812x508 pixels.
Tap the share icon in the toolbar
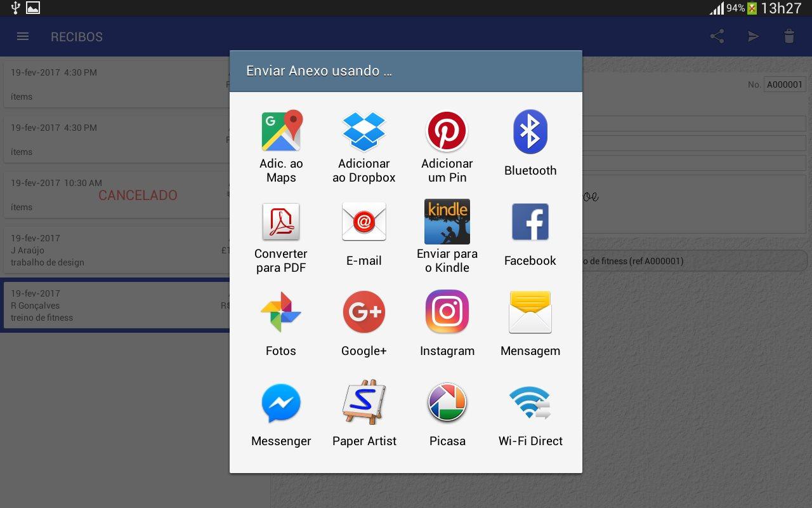(717, 36)
